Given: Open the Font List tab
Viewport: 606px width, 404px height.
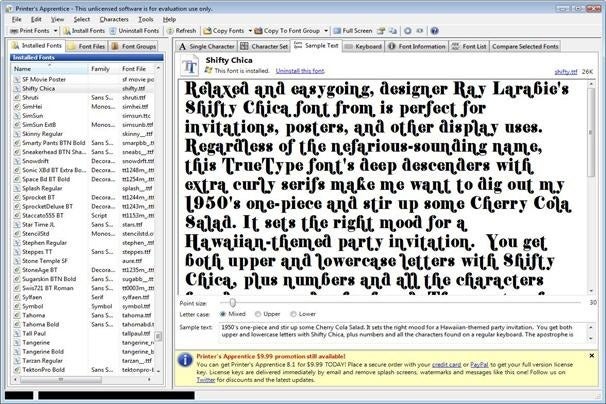Looking at the screenshot, I should pyautogui.click(x=469, y=46).
